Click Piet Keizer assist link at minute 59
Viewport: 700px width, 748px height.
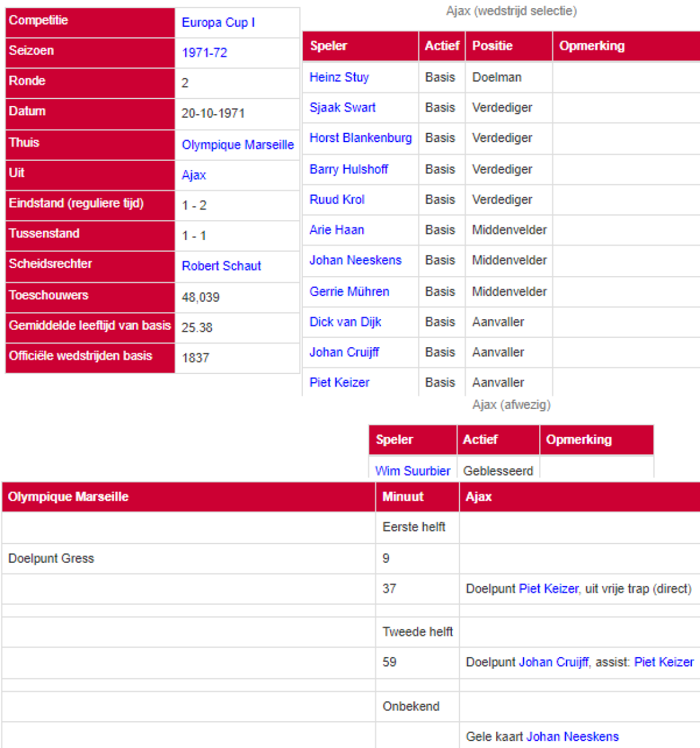click(x=663, y=662)
